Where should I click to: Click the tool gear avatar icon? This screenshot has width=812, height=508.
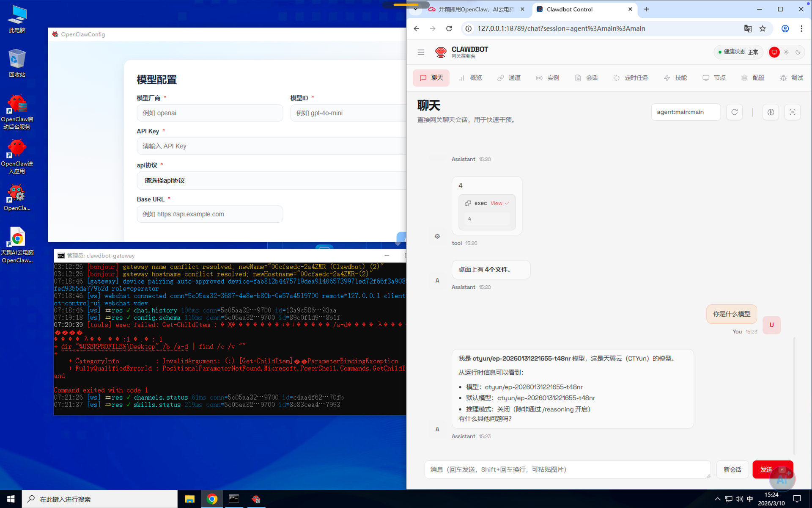[437, 236]
